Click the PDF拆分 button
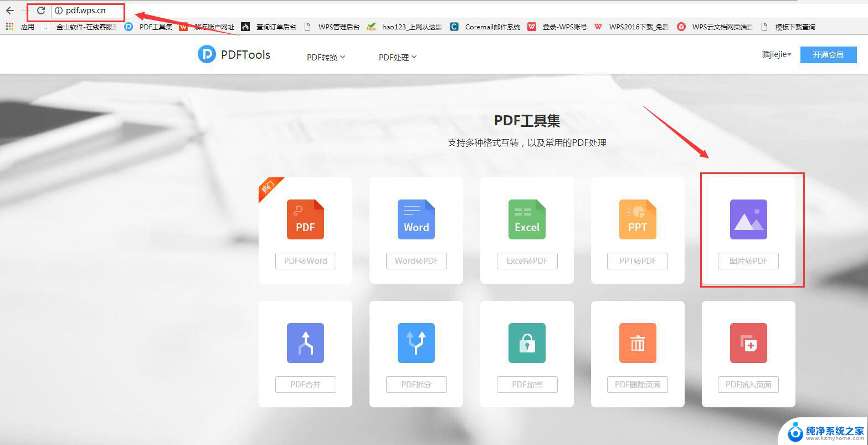Screen dimensions: 868x445 pos(417,385)
